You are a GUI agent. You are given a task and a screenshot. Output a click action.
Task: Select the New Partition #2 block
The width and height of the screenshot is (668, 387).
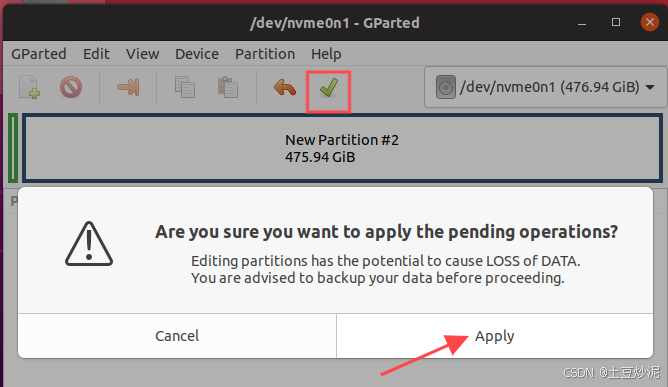[343, 148]
